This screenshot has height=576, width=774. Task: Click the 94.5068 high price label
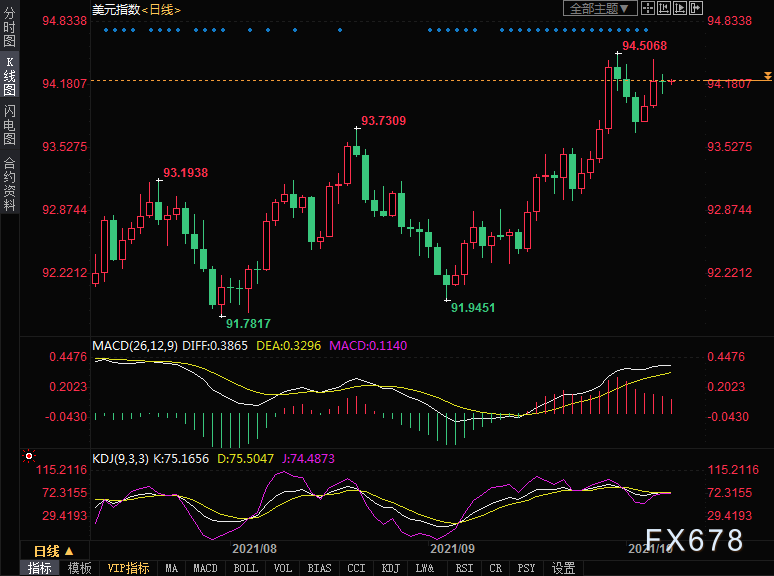point(644,46)
